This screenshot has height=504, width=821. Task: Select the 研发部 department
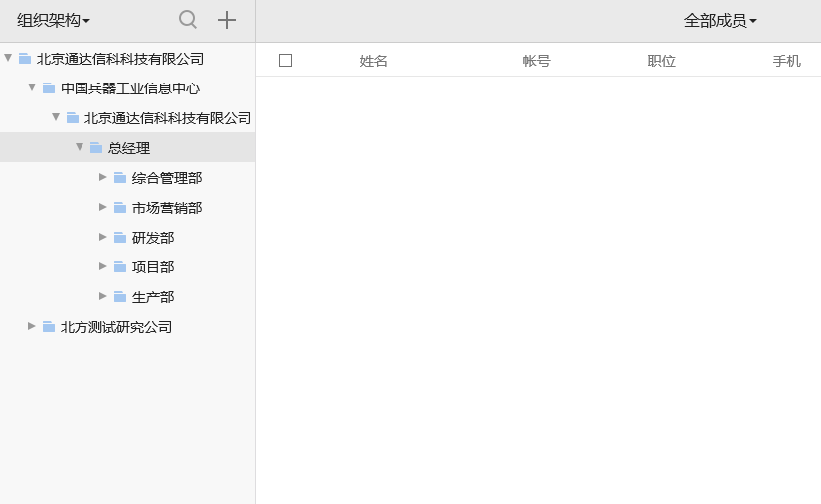click(x=153, y=238)
